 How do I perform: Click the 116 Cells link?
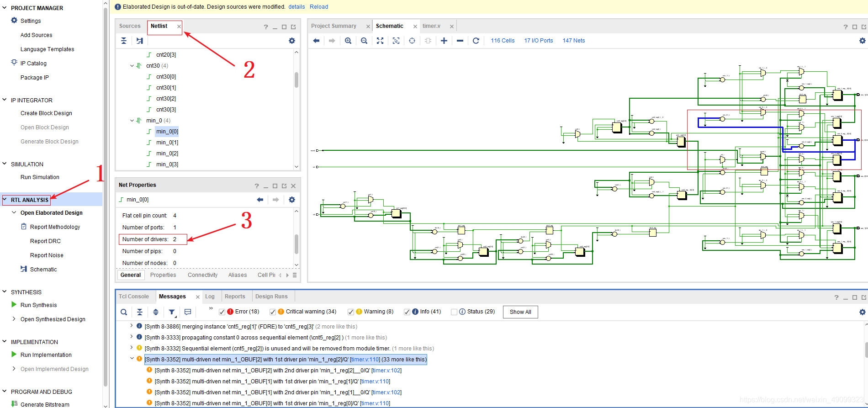pyautogui.click(x=503, y=41)
